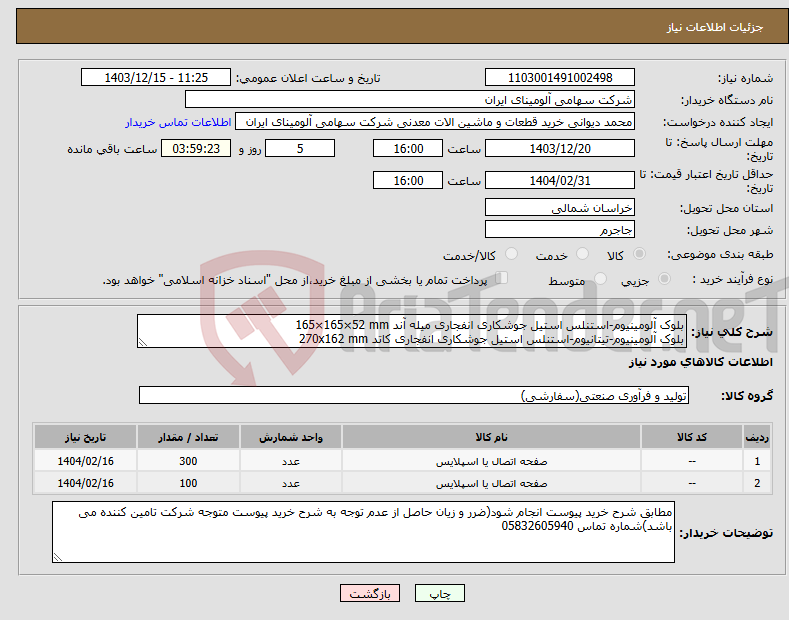Click the deadline hour field next to 1403/12/20
This screenshot has height=620, width=789.
click(x=408, y=148)
